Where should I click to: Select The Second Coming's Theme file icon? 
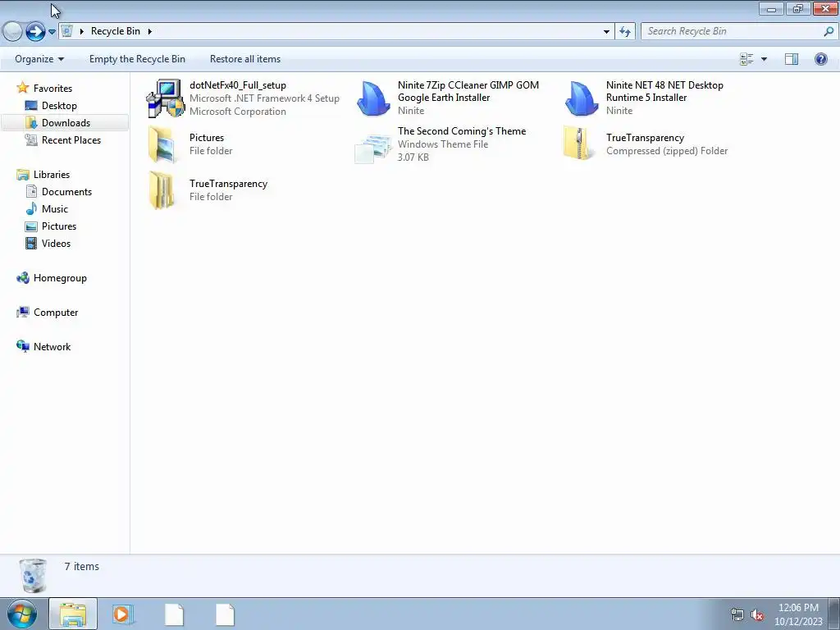tap(373, 147)
